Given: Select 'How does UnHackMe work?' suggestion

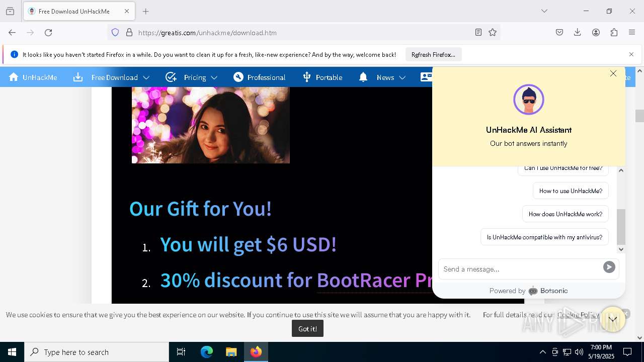Looking at the screenshot, I should 566,214.
